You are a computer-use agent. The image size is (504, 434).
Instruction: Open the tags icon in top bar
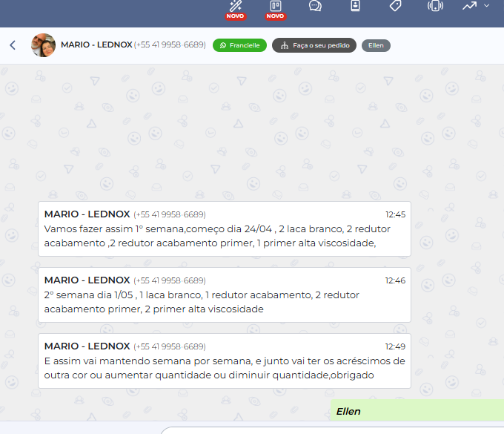(x=395, y=6)
